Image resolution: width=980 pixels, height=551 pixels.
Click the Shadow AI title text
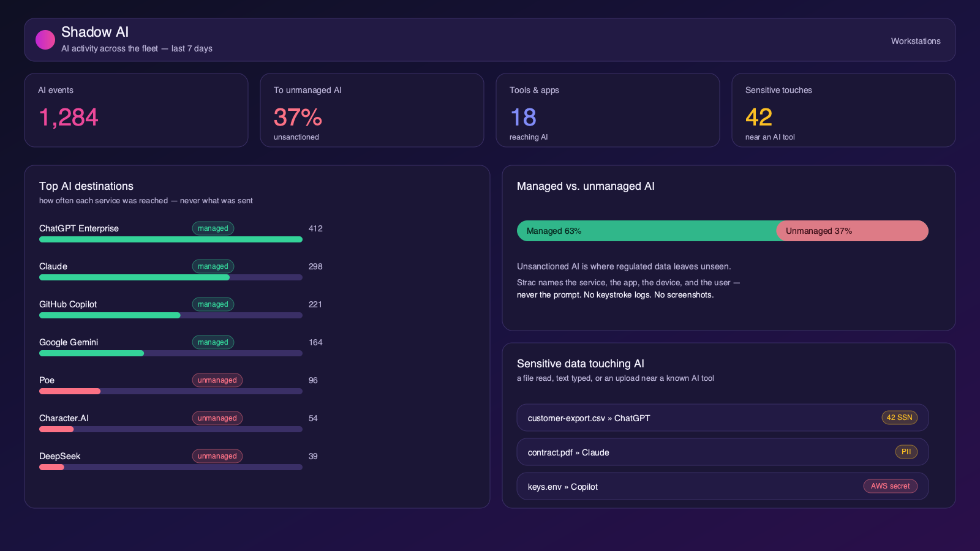click(x=95, y=32)
